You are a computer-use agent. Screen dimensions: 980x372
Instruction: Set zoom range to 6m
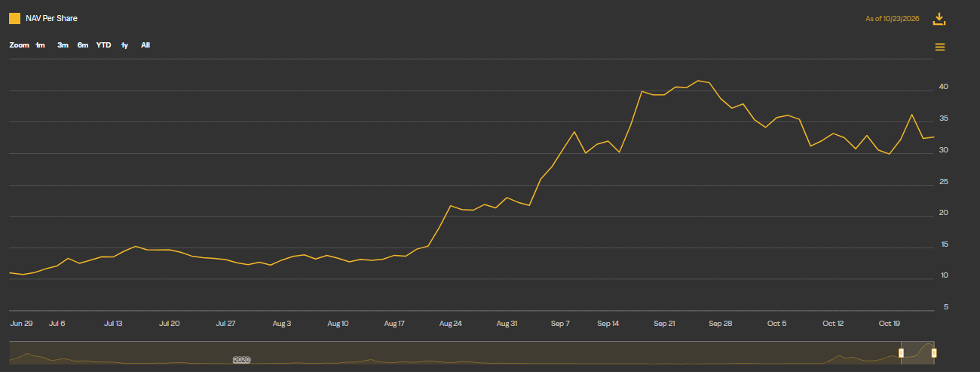(83, 45)
